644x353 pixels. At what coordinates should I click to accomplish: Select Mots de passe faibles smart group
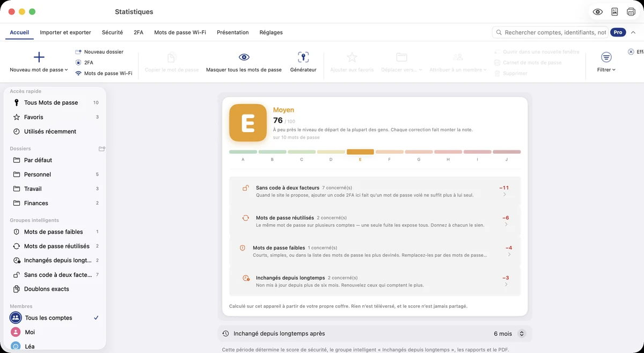pos(56,232)
